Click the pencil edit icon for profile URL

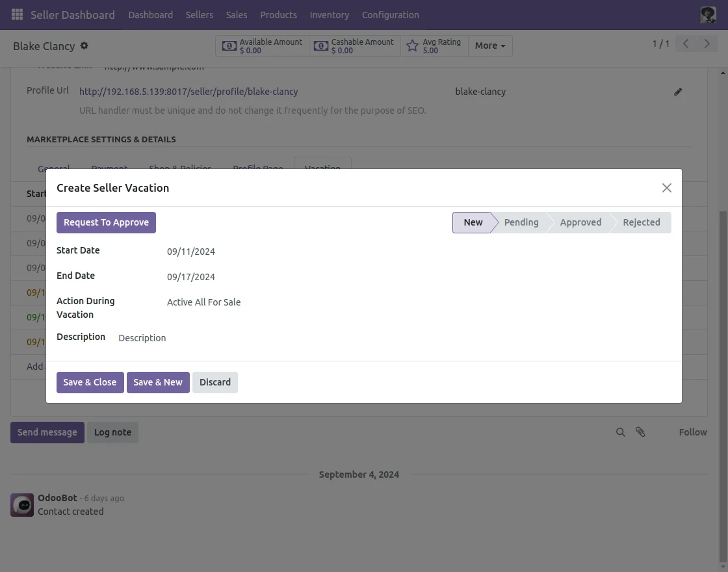678,92
